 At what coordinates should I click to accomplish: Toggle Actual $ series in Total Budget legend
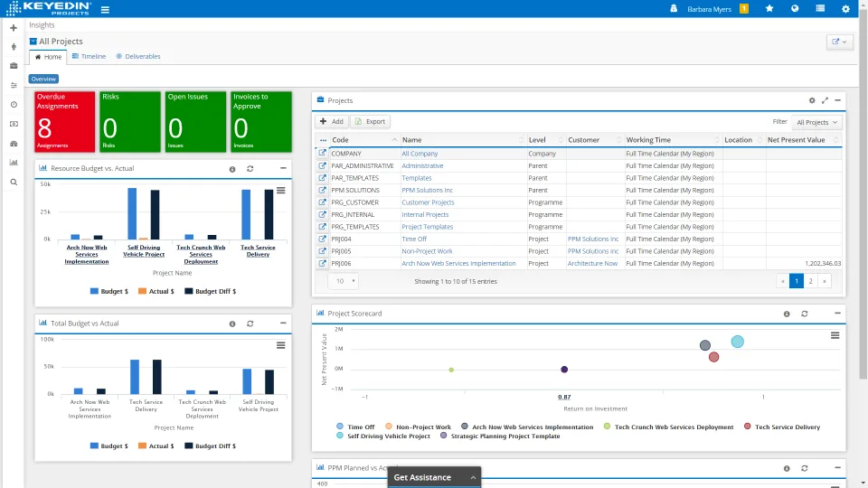pos(156,446)
